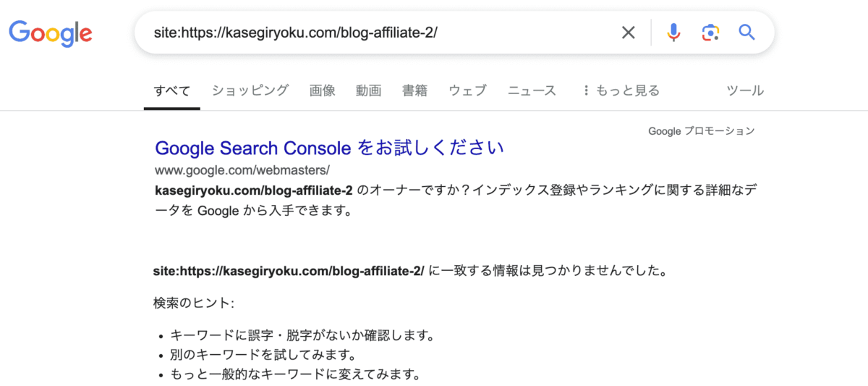The width and height of the screenshot is (868, 386).
Task: Open the Google Search Console をお試しください link
Action: click(x=329, y=148)
